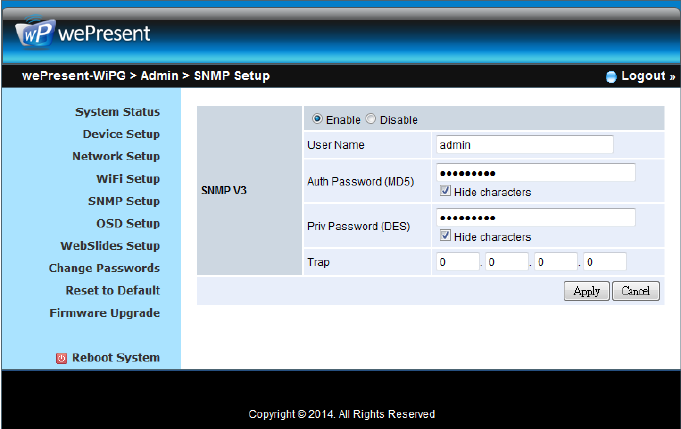Click the Apply button

(587, 291)
